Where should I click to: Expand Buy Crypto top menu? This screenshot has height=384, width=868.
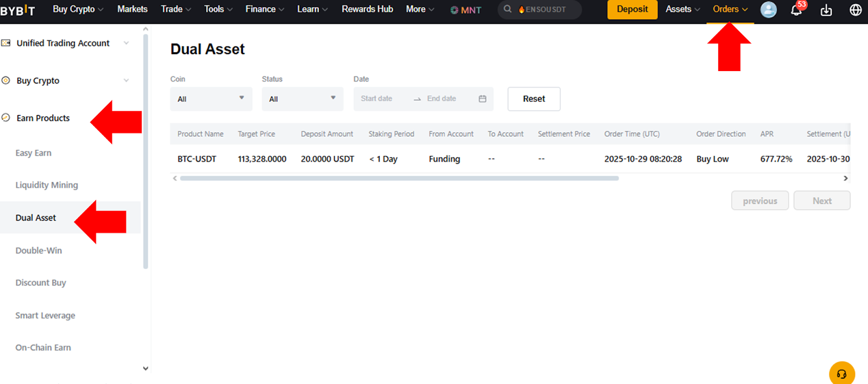tap(78, 9)
